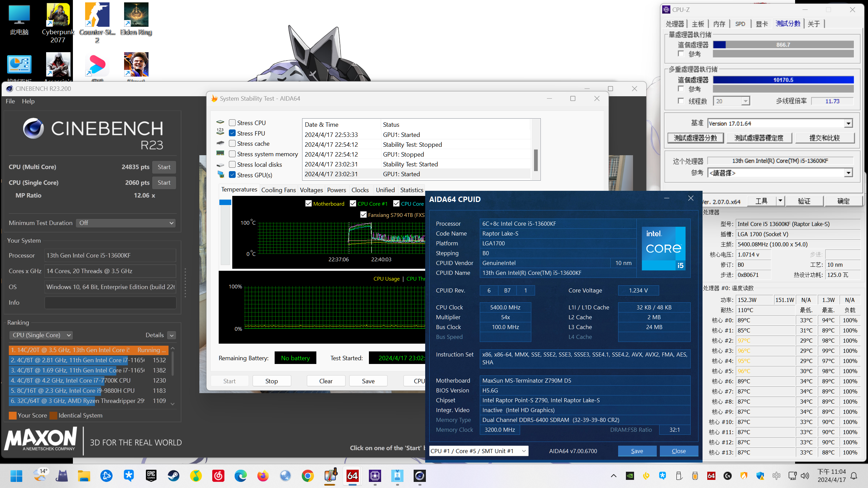Switch to Statistics tab

pos(412,190)
